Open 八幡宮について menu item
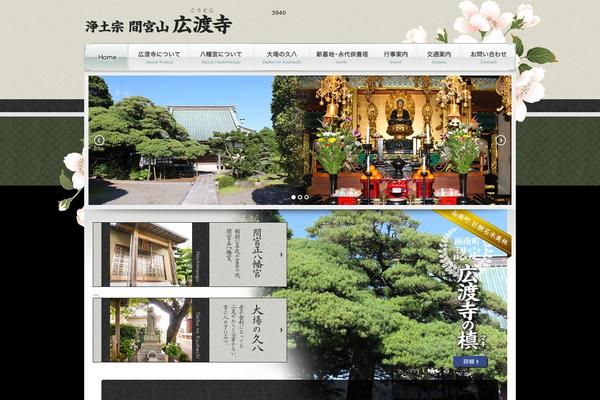The width and height of the screenshot is (600, 400). 221,57
